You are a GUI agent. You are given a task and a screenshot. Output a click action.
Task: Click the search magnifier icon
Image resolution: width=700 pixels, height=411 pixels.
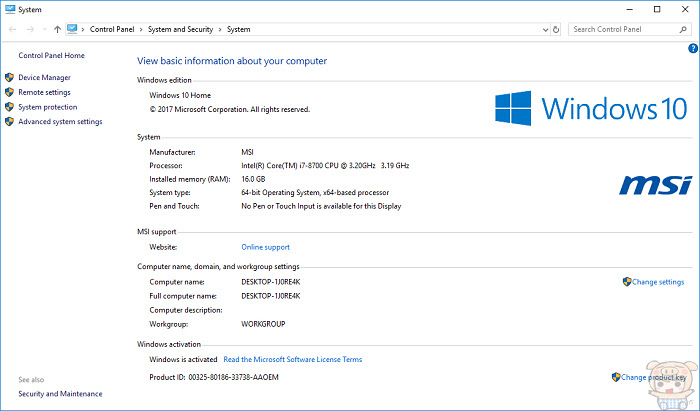click(x=683, y=29)
